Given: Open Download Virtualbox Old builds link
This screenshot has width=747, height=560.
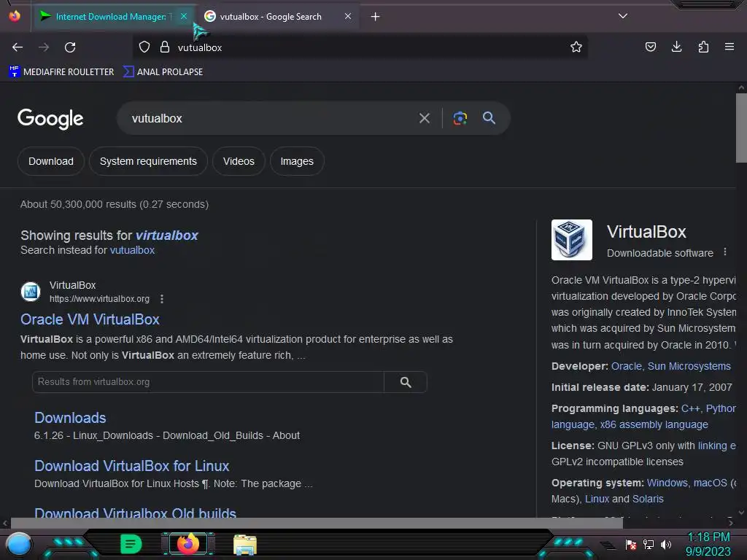Looking at the screenshot, I should click(x=135, y=513).
